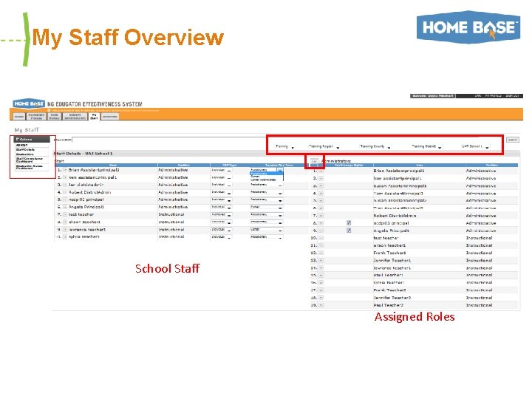532x399 pixels.
Task: Click the Add button beside Administrators
Action: pos(314,162)
